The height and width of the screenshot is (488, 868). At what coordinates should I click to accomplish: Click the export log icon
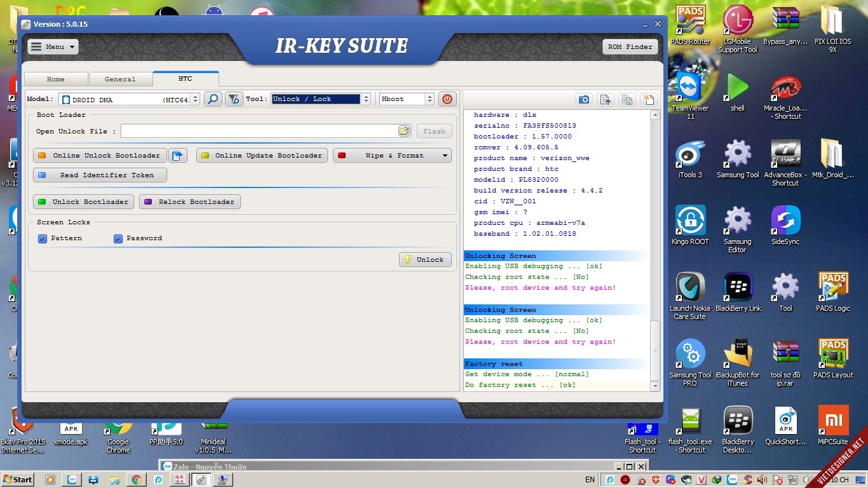(x=606, y=100)
